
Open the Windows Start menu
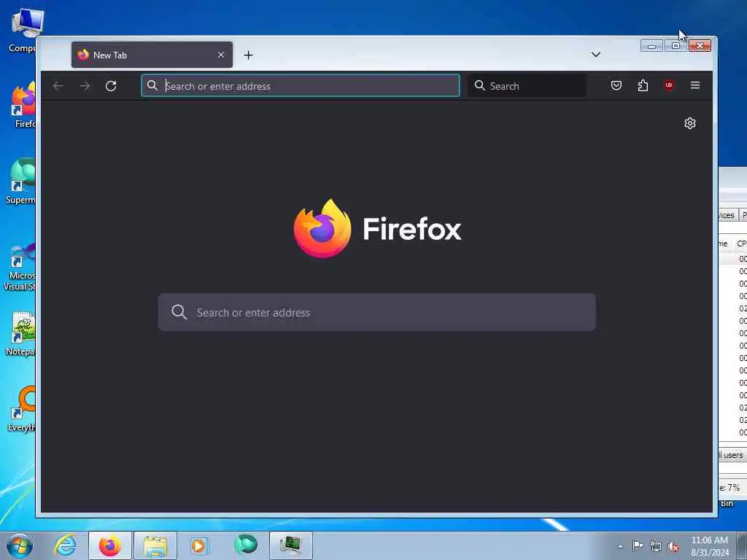20,545
